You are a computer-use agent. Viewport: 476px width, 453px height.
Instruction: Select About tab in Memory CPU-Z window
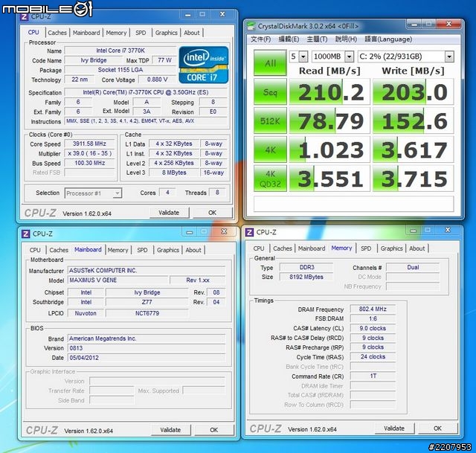coord(416,248)
